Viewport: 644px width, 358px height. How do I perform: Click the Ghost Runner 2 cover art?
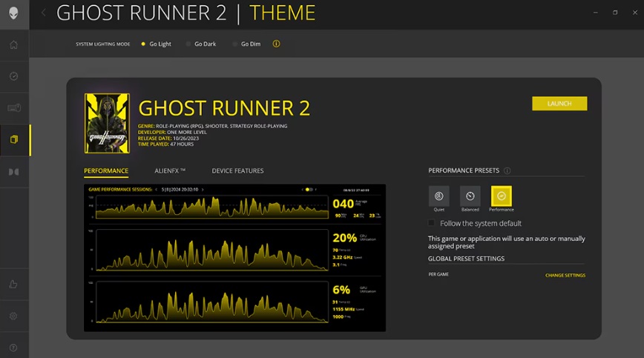pyautogui.click(x=107, y=124)
